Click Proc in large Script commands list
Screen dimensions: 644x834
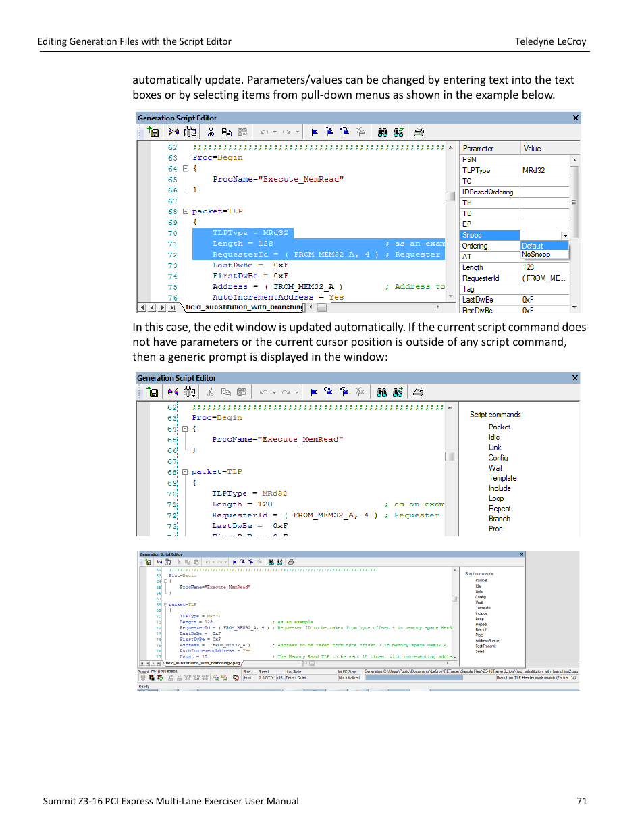coord(495,529)
